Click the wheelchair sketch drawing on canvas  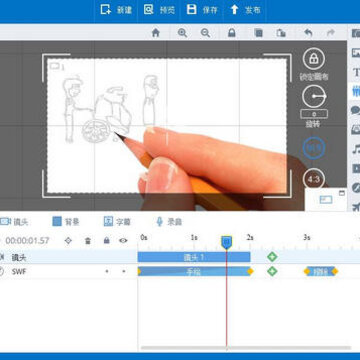coord(107,115)
